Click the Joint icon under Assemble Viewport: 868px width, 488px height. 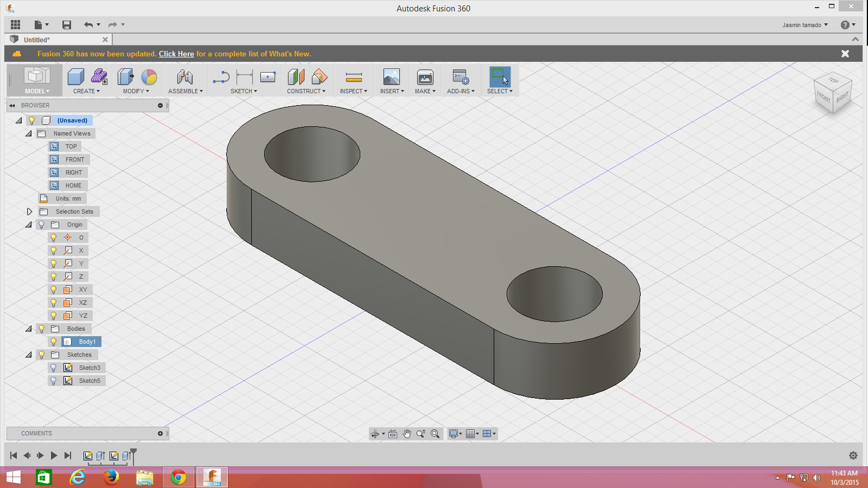pyautogui.click(x=185, y=77)
